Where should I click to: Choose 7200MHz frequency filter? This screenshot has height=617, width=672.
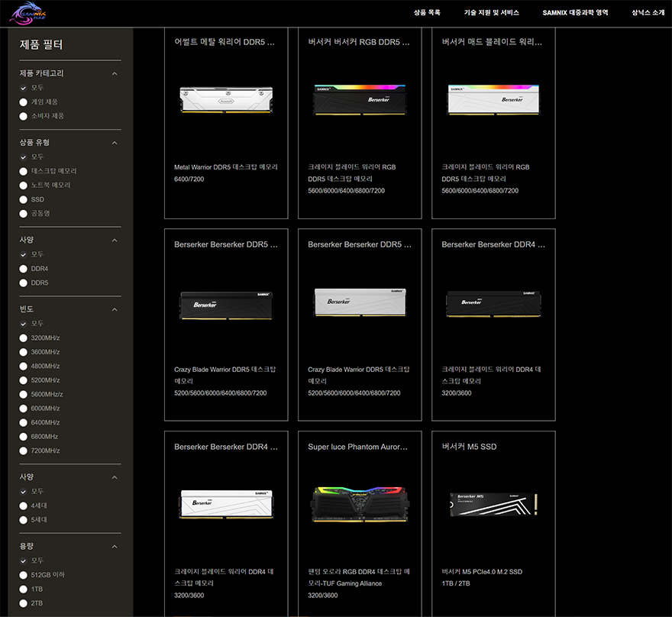click(23, 451)
